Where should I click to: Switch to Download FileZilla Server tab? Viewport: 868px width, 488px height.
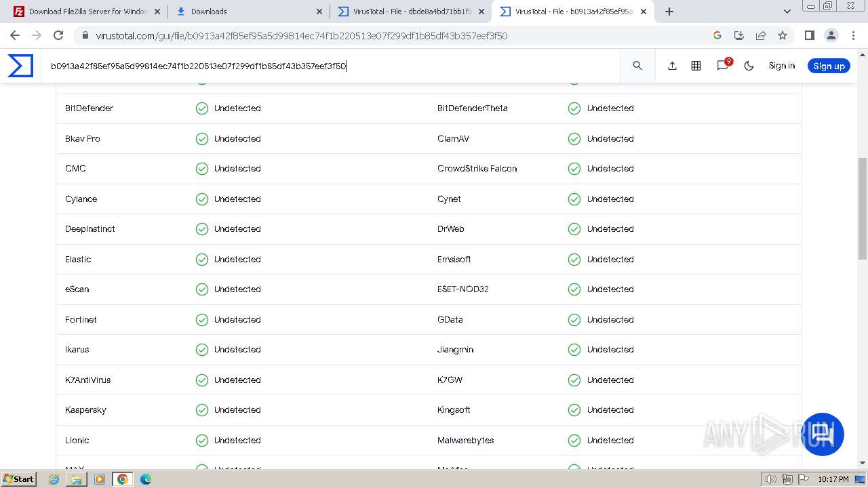[x=87, y=12]
